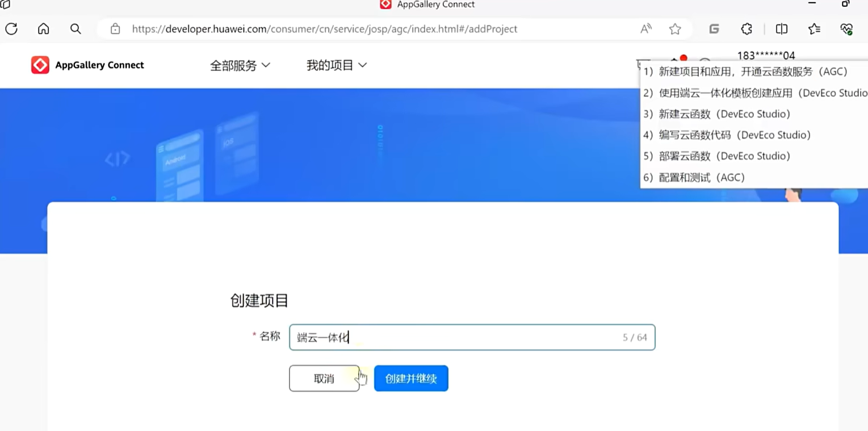This screenshot has width=868, height=431.
Task: Toggle split screen view icon
Action: click(782, 29)
